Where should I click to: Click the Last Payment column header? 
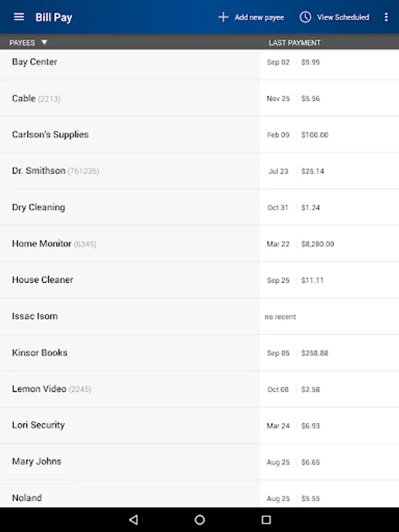pos(294,43)
